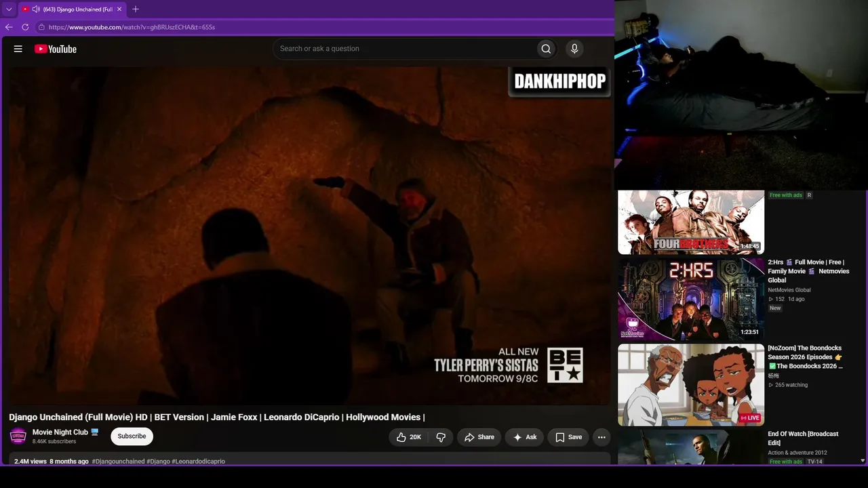Click the 8.46K subscribers text
This screenshot has width=868, height=488.
[54, 442]
